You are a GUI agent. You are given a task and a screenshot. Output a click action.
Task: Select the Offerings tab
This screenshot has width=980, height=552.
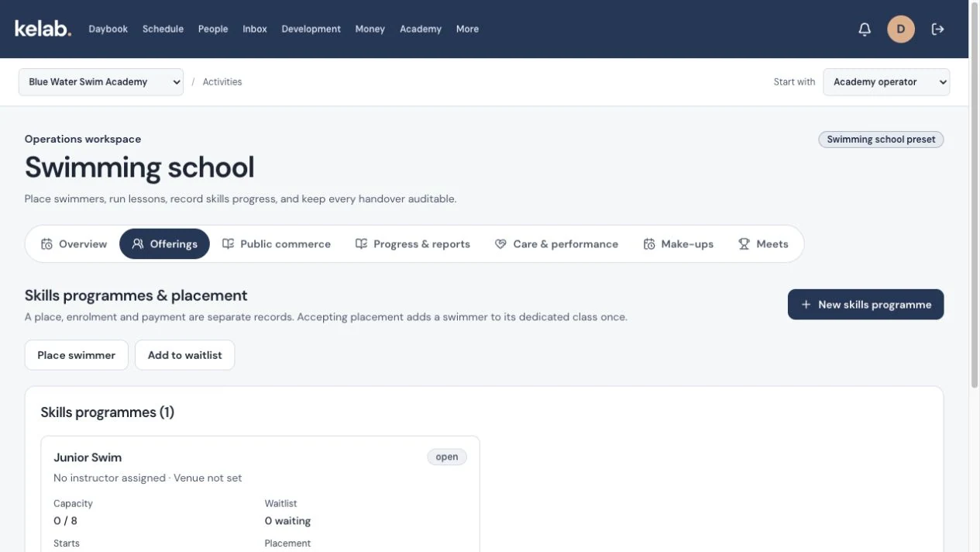point(164,244)
